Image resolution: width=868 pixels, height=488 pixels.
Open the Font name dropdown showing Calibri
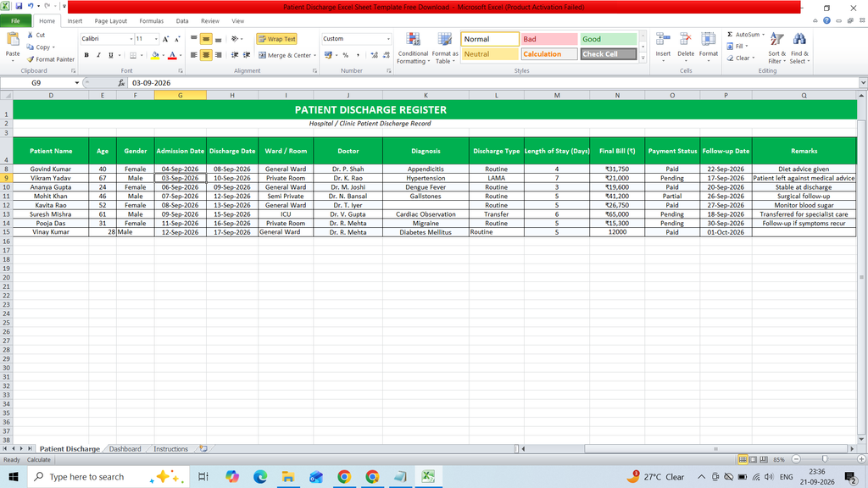pyautogui.click(x=131, y=39)
